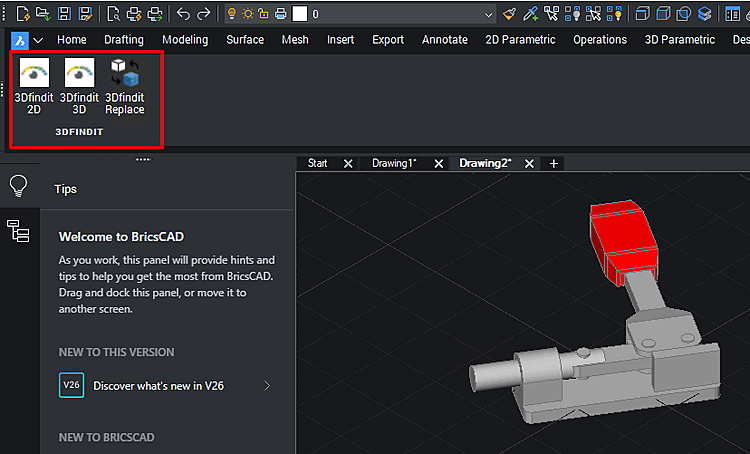Close the Start tab
This screenshot has height=454, width=750.
348,164
